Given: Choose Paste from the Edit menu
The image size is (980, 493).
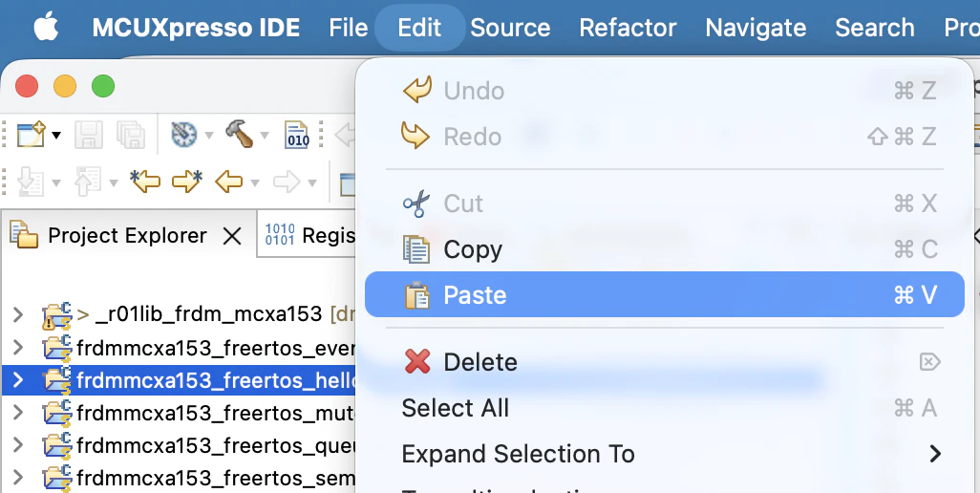Looking at the screenshot, I should [x=665, y=294].
